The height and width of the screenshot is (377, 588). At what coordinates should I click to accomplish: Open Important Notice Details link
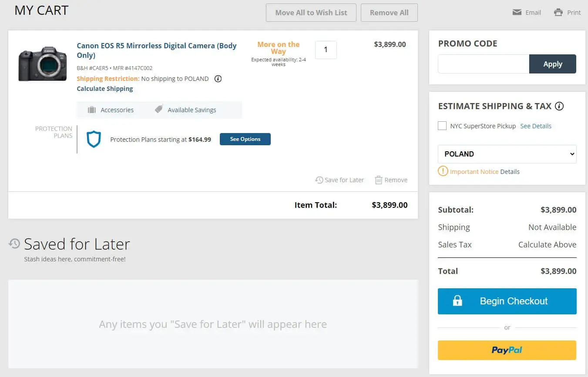510,172
